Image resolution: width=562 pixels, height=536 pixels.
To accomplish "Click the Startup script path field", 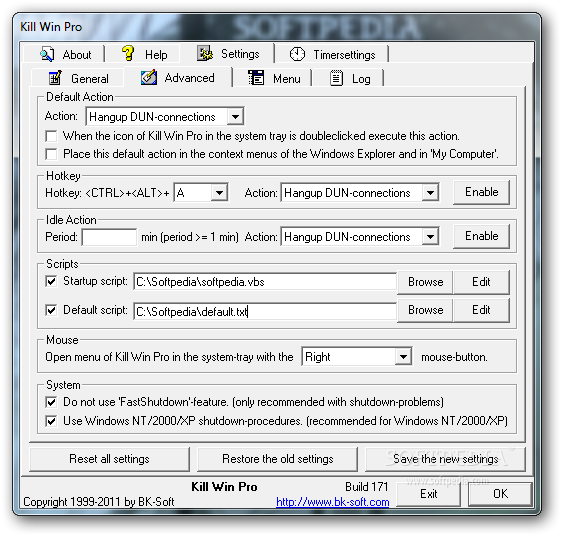I will pyautogui.click(x=265, y=282).
